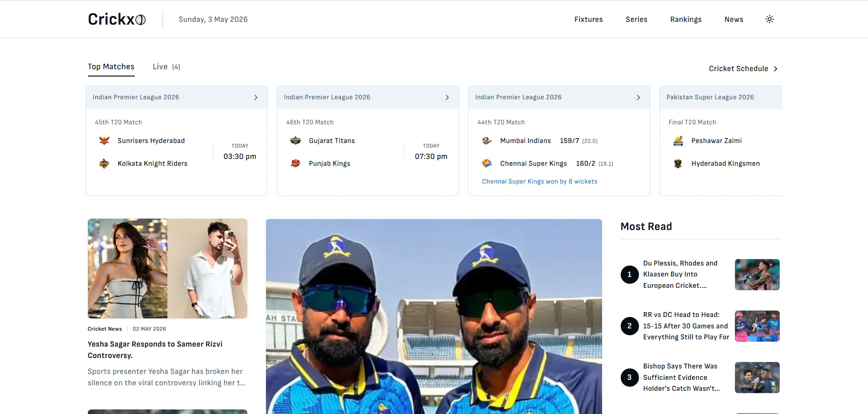868x414 pixels.
Task: Click the RR vs DC article thumbnail
Action: point(757,326)
